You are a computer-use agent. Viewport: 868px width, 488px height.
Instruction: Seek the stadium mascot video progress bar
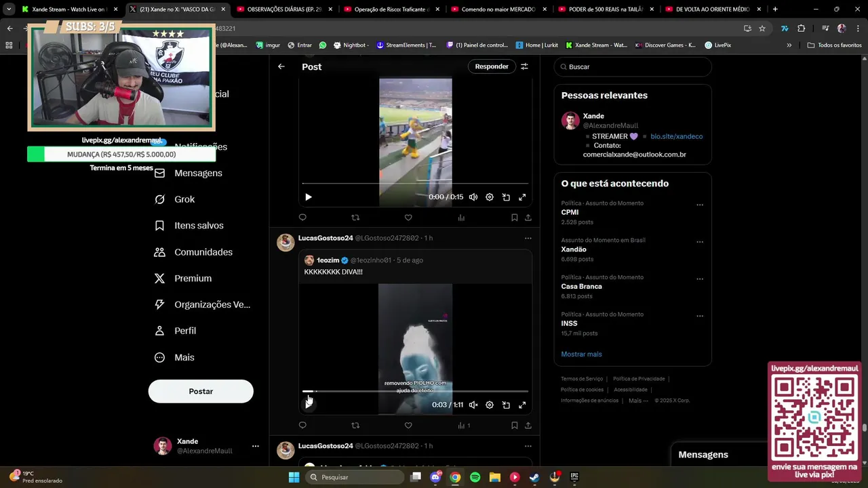pos(415,183)
